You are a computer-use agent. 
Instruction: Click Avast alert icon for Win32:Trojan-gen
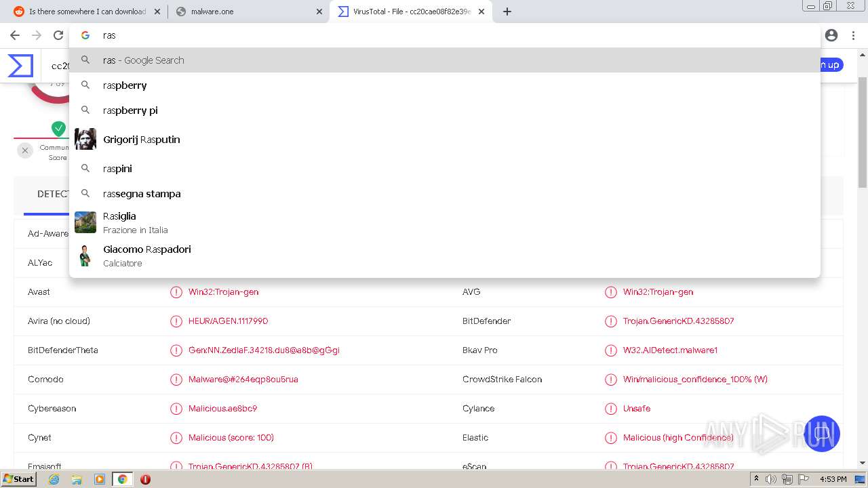coord(176,292)
